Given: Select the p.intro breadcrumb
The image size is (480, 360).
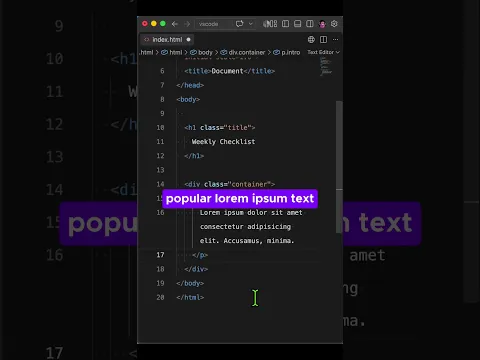Looking at the screenshot, I should pyautogui.click(x=287, y=52).
